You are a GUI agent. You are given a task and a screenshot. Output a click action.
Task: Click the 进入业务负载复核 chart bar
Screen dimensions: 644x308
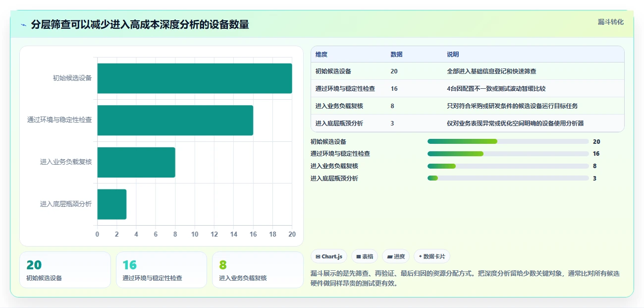(136, 162)
